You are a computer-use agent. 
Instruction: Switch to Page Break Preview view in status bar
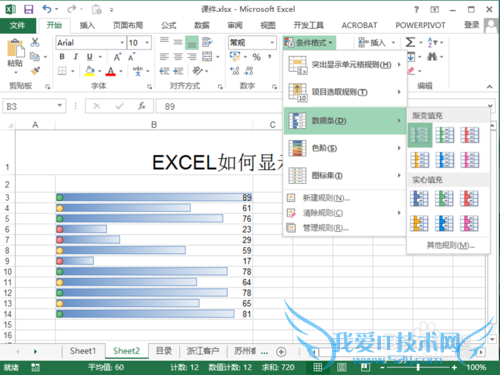(x=365, y=367)
